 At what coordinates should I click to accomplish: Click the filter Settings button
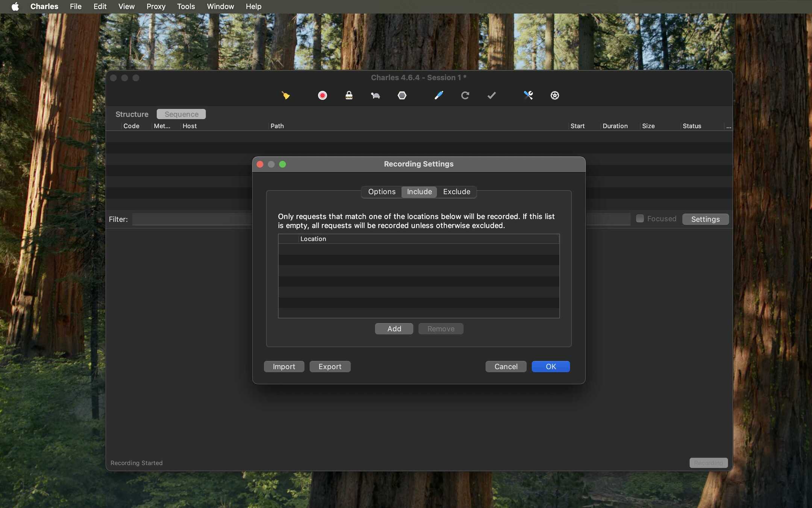[x=705, y=219]
